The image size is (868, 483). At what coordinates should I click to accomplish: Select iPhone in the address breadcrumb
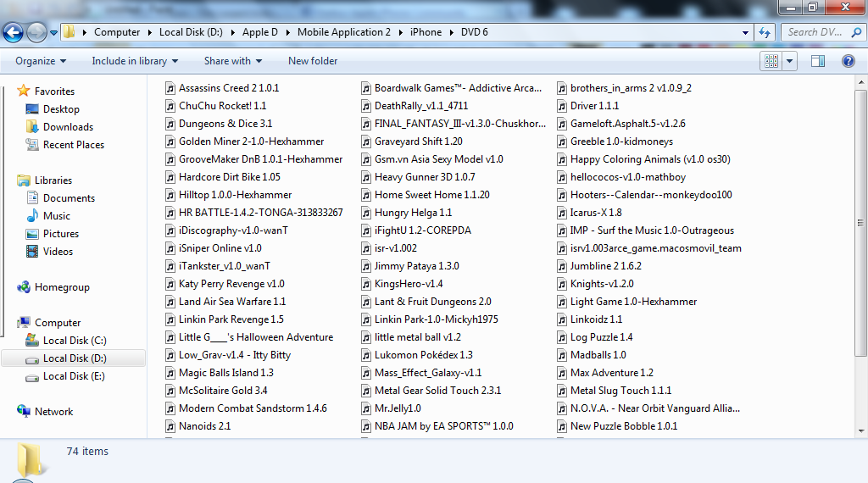(x=426, y=32)
